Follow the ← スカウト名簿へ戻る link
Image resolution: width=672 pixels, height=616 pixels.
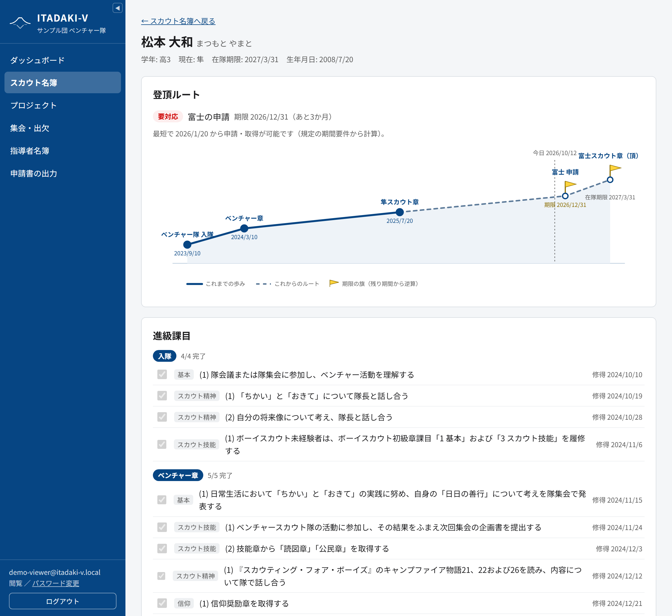pyautogui.click(x=178, y=21)
